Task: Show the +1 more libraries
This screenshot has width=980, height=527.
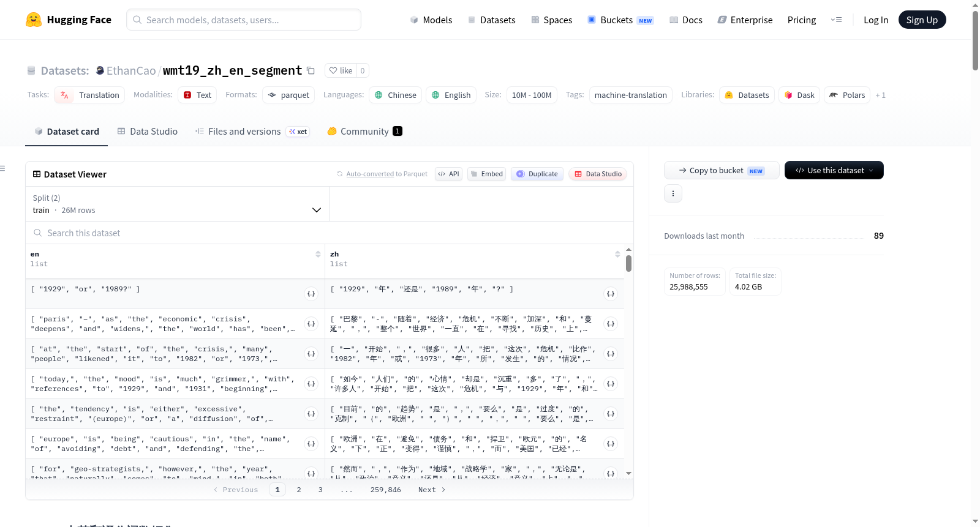Action: pyautogui.click(x=880, y=95)
